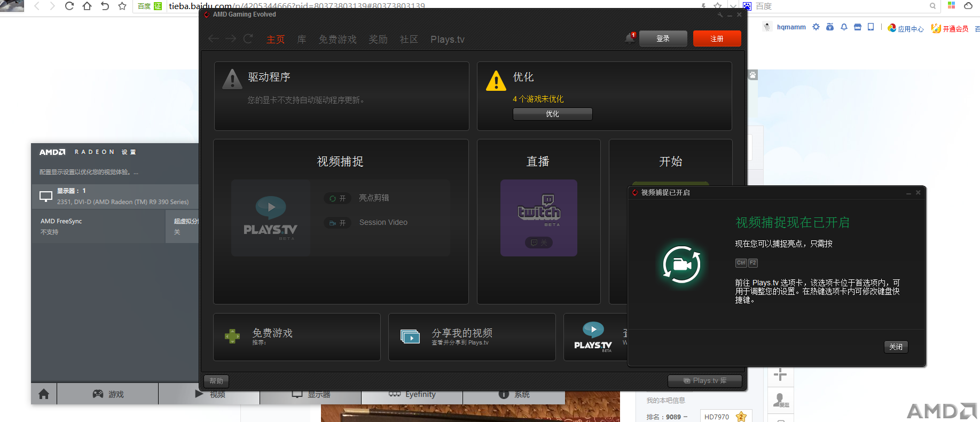Screen dimensions: 980x422
Task: Click the yellow optimization warning icon
Action: pyautogui.click(x=496, y=81)
